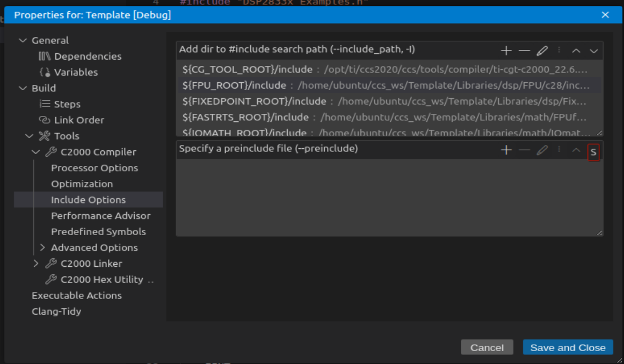Screen dimensions: 624x364
Task: Close the Properties dialog with X
Action: click(x=605, y=14)
